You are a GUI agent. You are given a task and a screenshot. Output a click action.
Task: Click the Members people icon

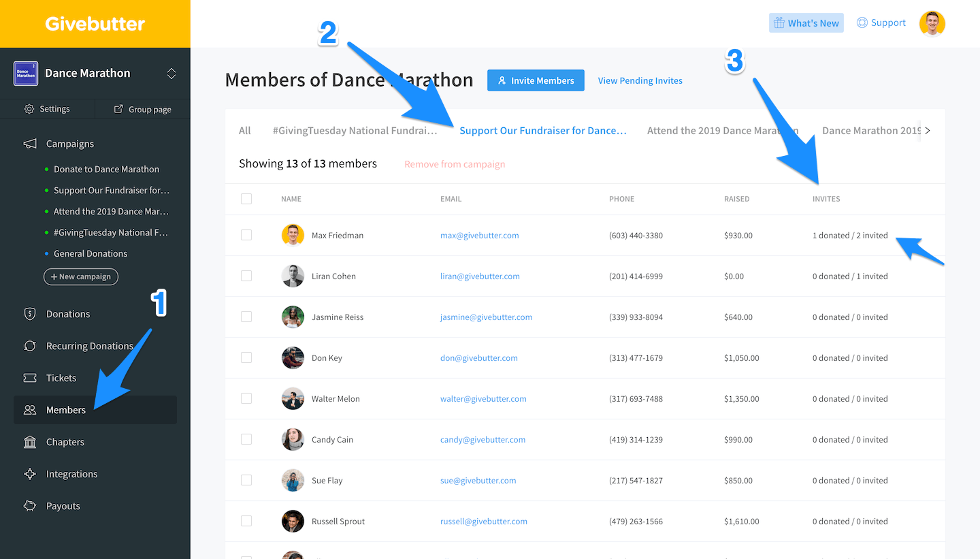[x=30, y=410]
